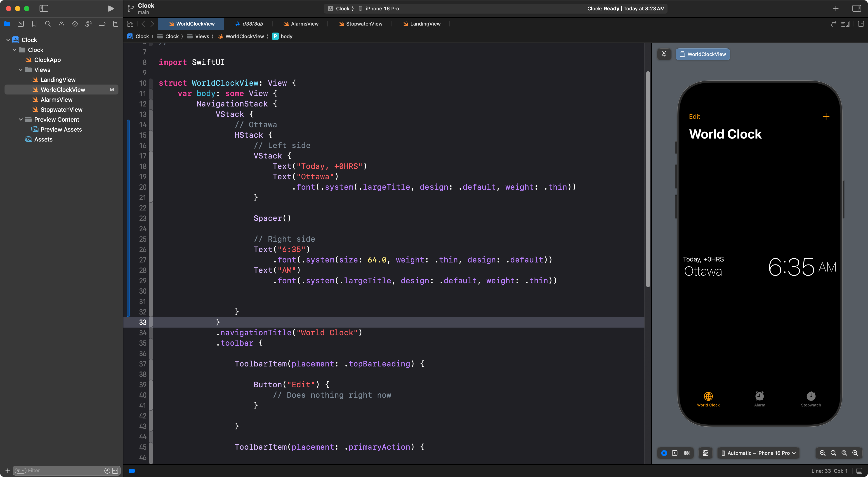Click the Run play button in toolbar

pos(111,8)
